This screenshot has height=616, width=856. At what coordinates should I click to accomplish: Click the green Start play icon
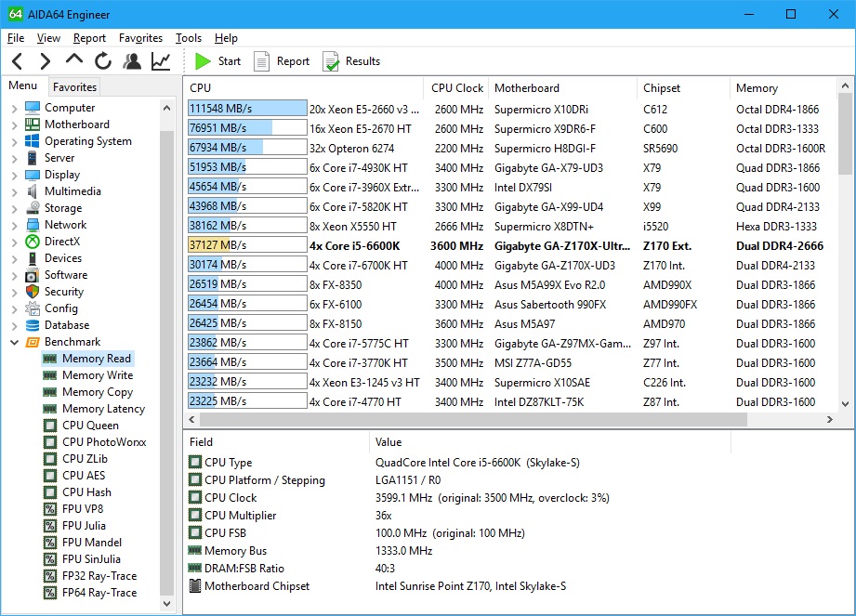coord(204,61)
